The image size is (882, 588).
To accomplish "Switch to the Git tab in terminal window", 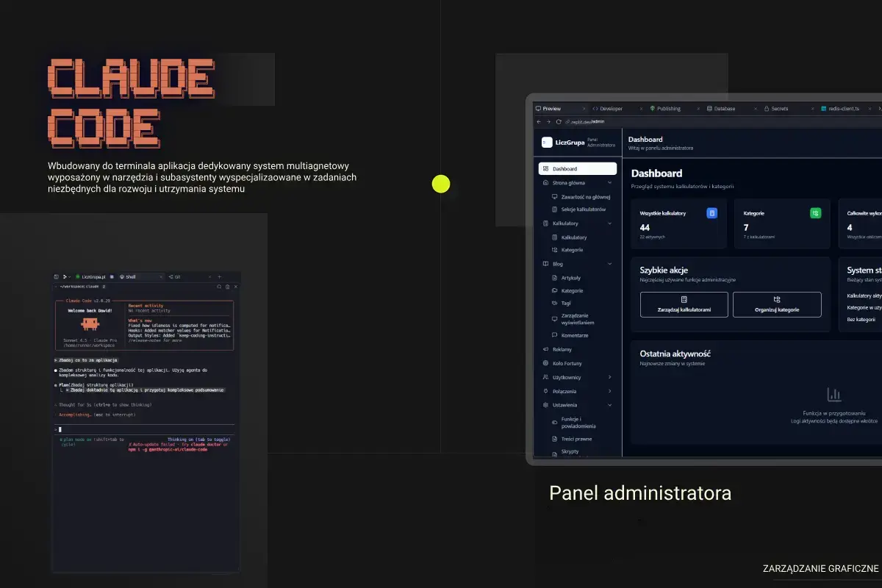I will [x=175, y=277].
